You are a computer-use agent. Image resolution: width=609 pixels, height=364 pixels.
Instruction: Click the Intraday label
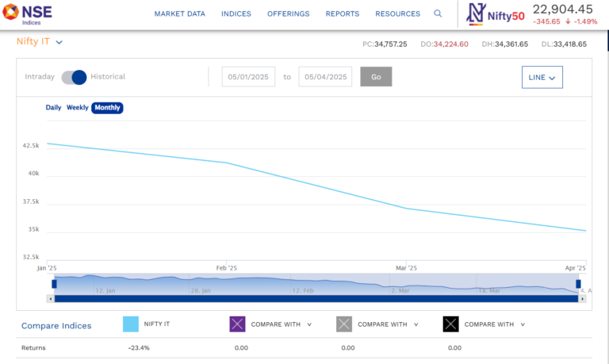pos(40,77)
